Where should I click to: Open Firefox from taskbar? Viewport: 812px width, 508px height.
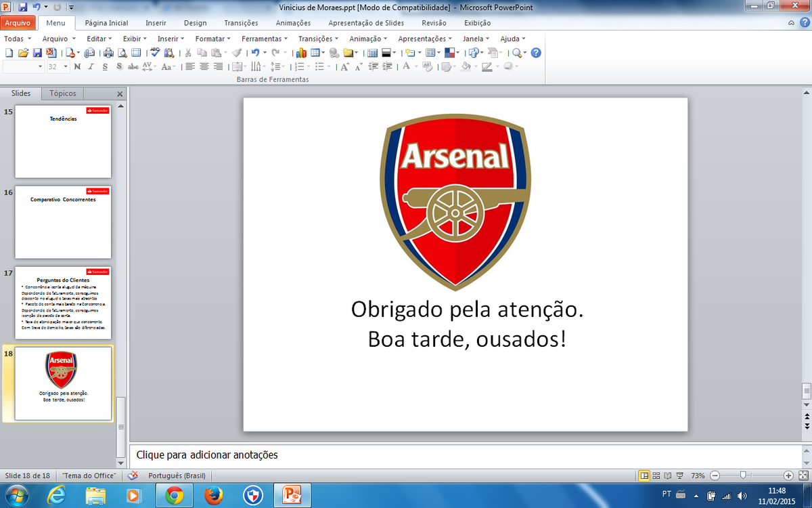coord(213,496)
